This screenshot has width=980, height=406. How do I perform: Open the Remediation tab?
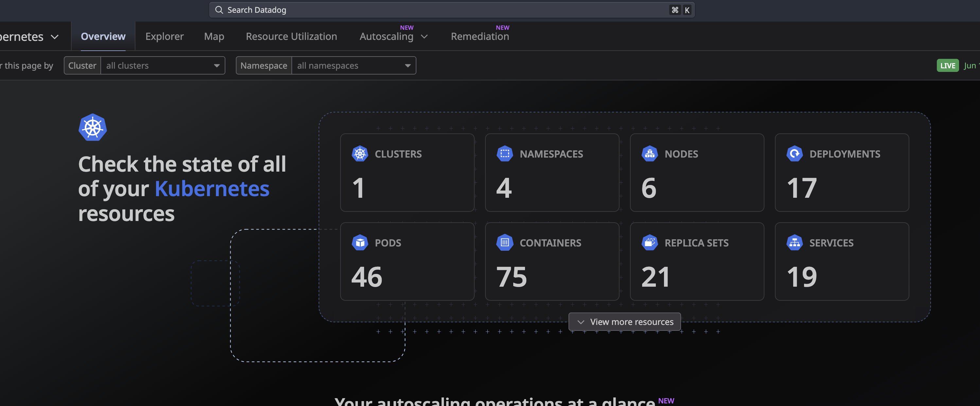coord(480,36)
